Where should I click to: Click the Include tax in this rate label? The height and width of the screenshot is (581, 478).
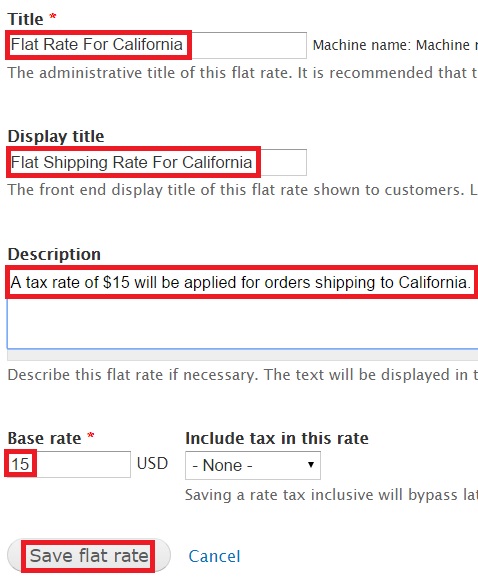click(x=277, y=438)
